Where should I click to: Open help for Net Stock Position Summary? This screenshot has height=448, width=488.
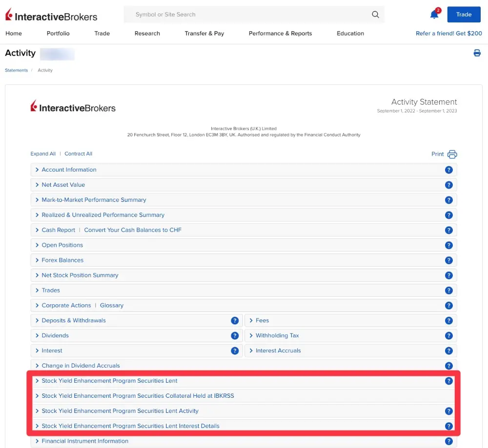click(448, 275)
